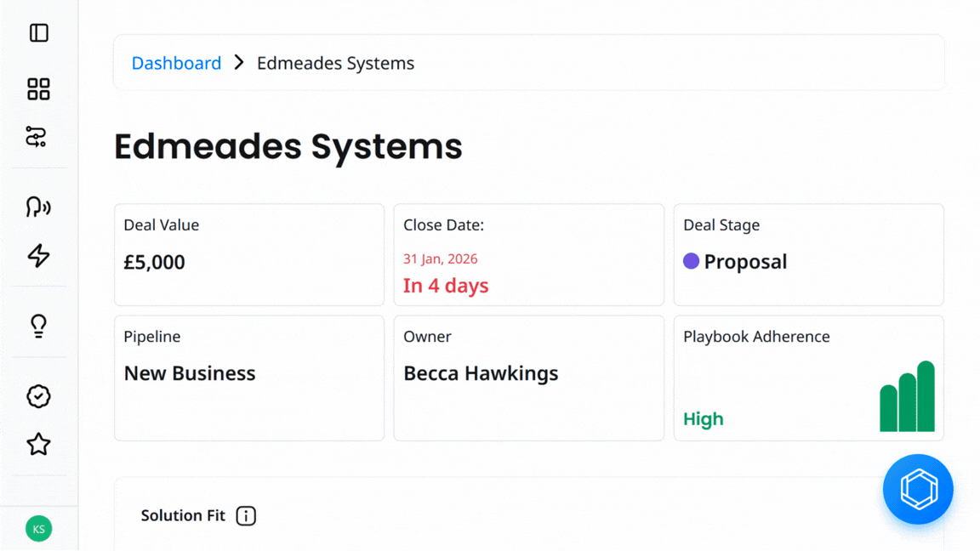Open the Pipeline New Business card

[249, 378]
